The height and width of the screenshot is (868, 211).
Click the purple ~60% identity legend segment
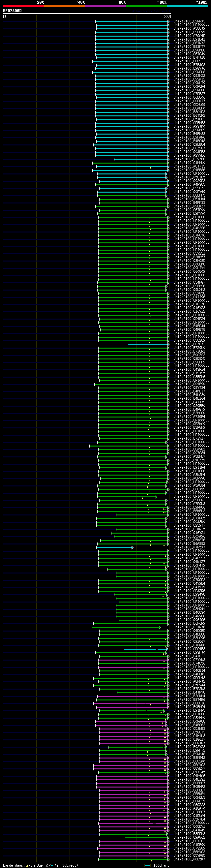105,6
